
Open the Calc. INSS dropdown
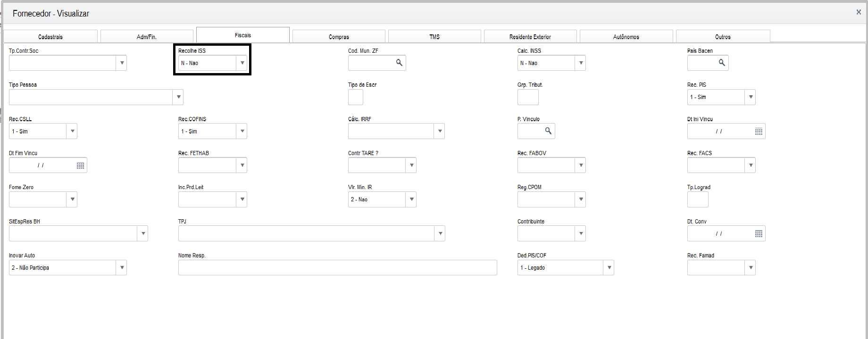click(581, 63)
